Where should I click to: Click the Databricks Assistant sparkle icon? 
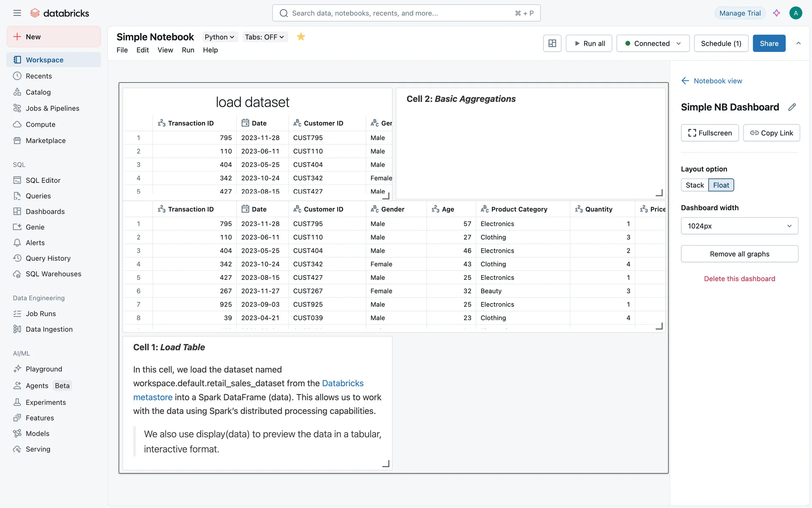click(x=776, y=13)
